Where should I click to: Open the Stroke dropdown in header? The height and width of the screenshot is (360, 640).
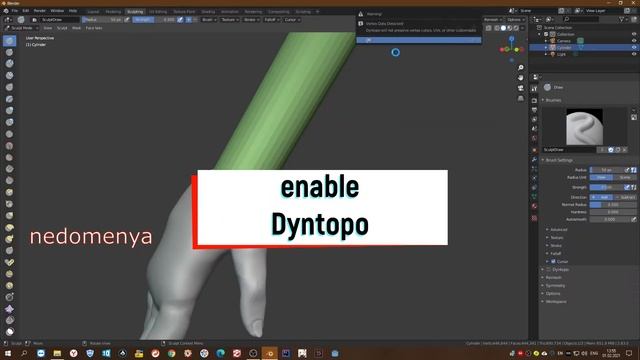(x=251, y=20)
